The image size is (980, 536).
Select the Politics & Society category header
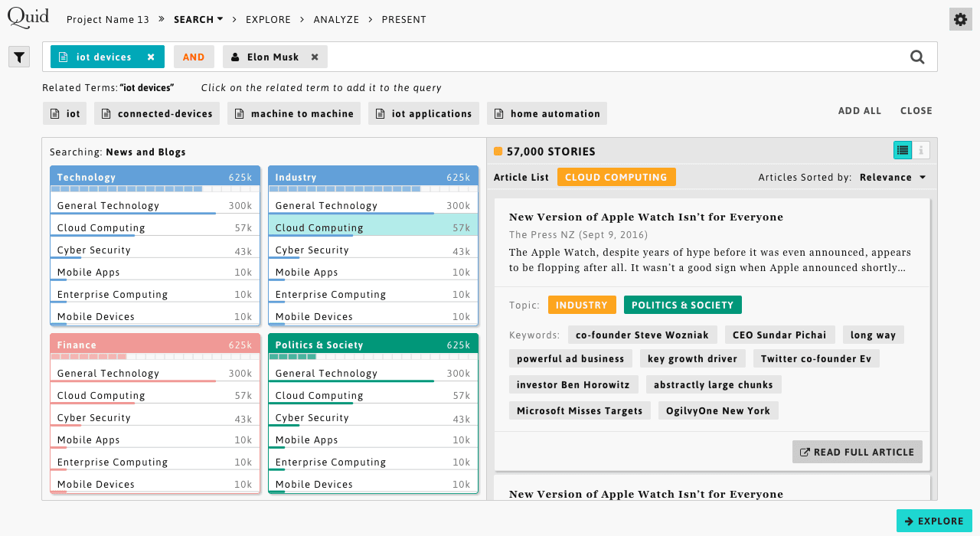click(x=373, y=345)
